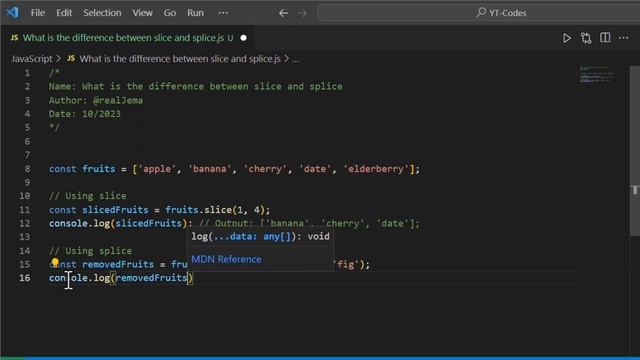The width and height of the screenshot is (640, 360).
Task: Open the Edit menu
Action: (x=64, y=13)
